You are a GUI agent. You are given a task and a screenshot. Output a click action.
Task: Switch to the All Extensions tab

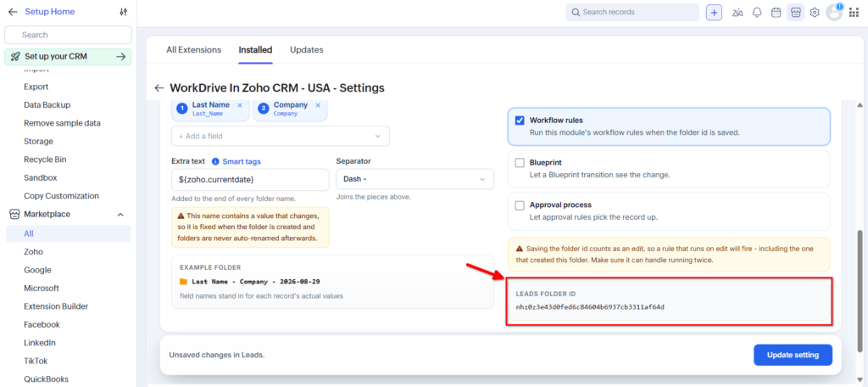[194, 50]
